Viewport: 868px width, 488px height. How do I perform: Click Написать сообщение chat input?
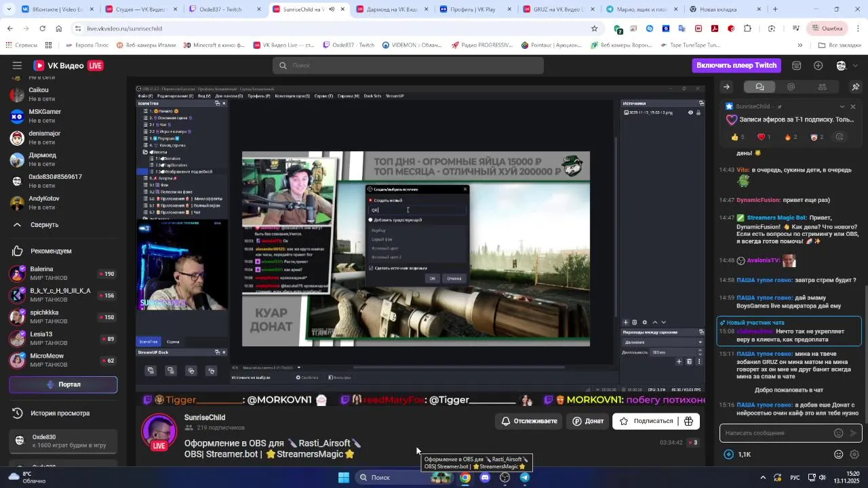coord(777,433)
